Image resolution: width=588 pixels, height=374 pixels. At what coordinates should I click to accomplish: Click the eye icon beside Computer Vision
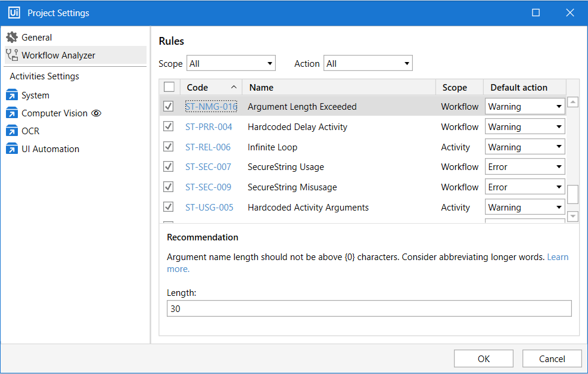(96, 113)
